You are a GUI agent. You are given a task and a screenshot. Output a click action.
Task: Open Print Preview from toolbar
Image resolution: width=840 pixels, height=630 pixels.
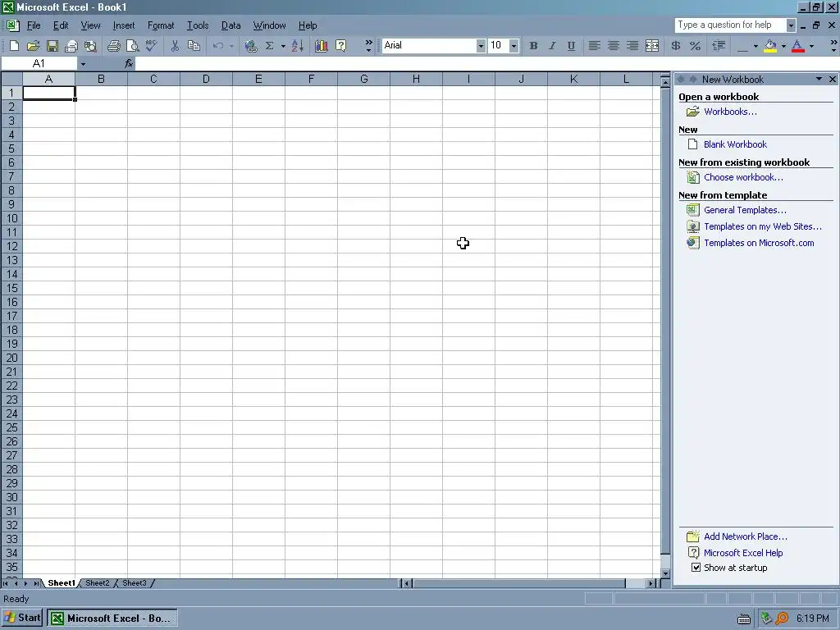pyautogui.click(x=132, y=46)
